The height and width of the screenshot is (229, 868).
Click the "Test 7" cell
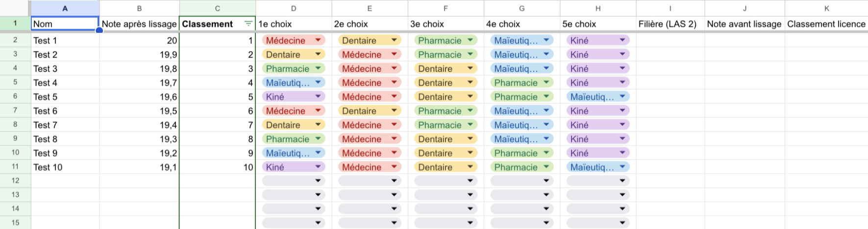tap(65, 125)
